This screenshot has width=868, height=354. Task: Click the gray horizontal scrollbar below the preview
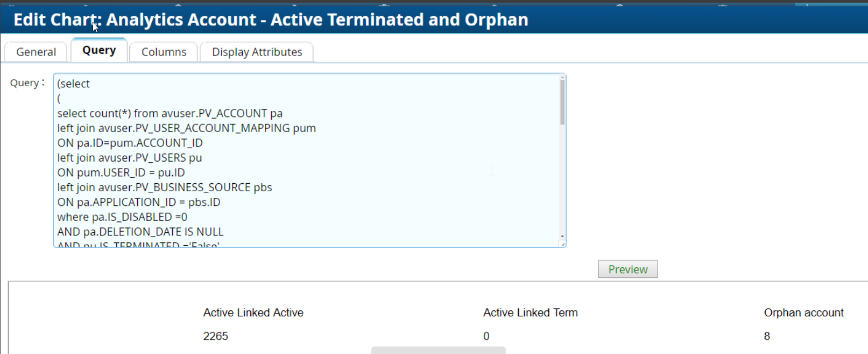click(x=438, y=350)
